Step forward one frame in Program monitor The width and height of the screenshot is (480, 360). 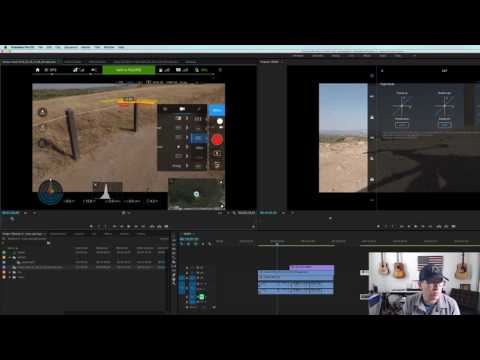click(x=423, y=226)
